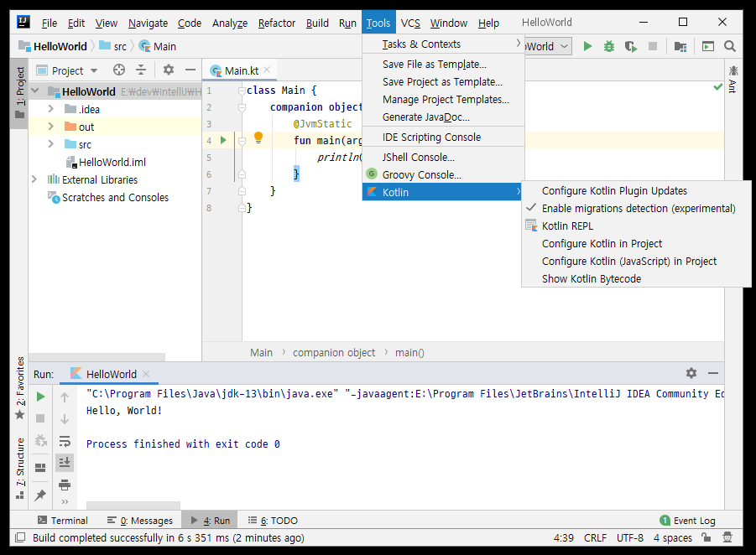Click the 4 spaces indent indicator
Screen dimensions: 756x555
673,537
